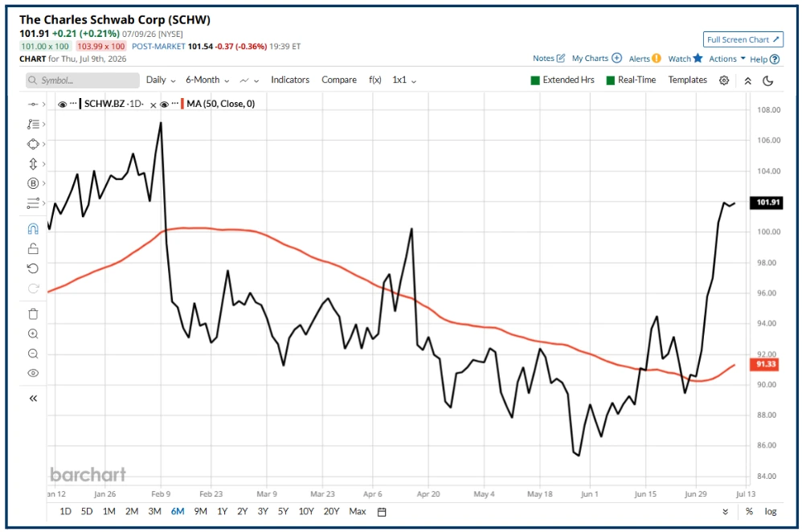802x532 pixels.
Task: Zoom out with magnifier minus icon
Action: pyautogui.click(x=33, y=354)
